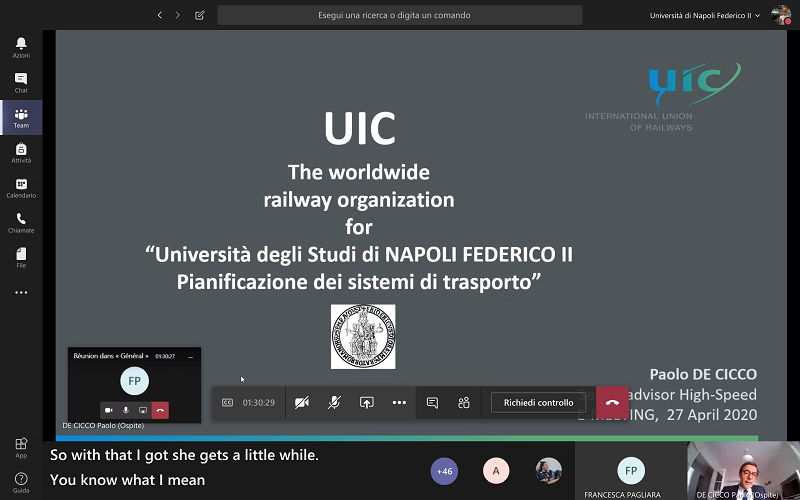Click the 01:30:29 meeting timer
Screen dimensions: 800x500
[x=259, y=403]
